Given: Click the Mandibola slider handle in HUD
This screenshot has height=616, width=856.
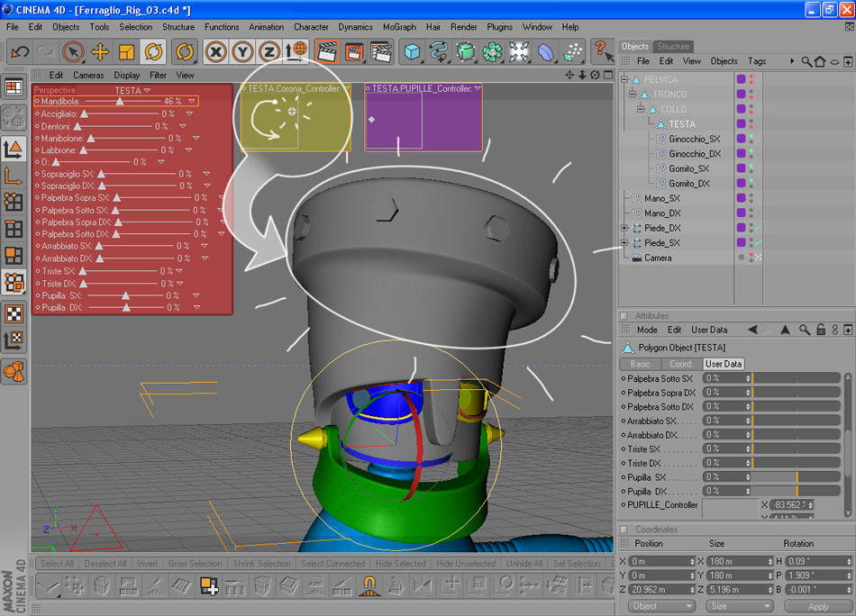Looking at the screenshot, I should pyautogui.click(x=120, y=102).
